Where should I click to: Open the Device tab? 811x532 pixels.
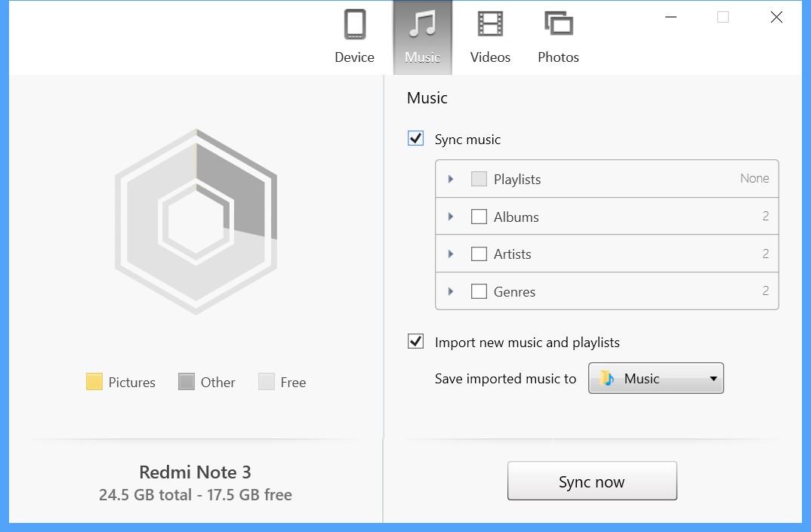[354, 37]
